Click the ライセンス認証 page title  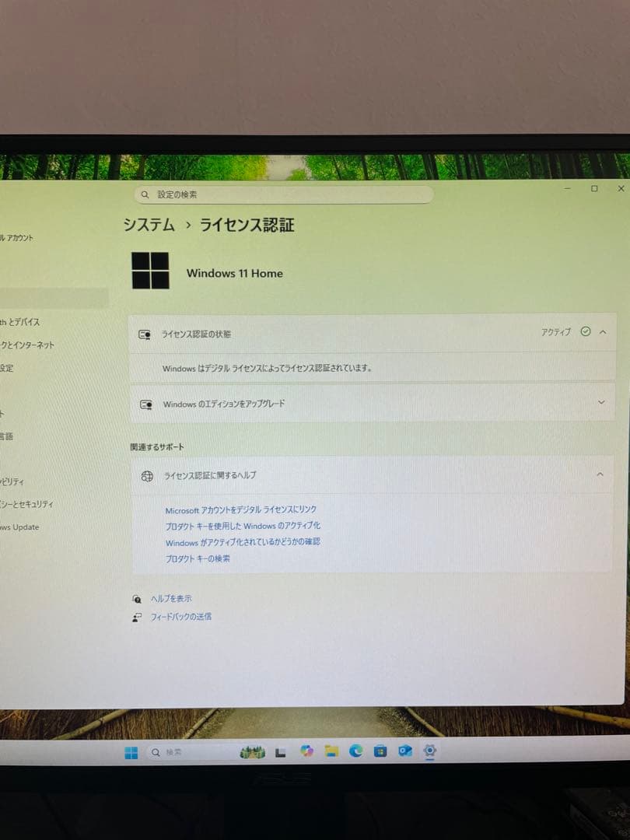pyautogui.click(x=247, y=225)
